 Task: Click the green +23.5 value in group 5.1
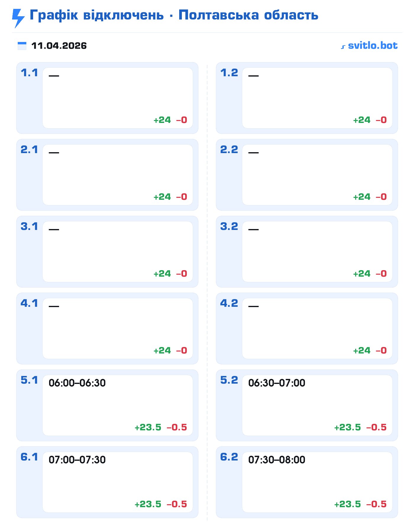pos(148,427)
